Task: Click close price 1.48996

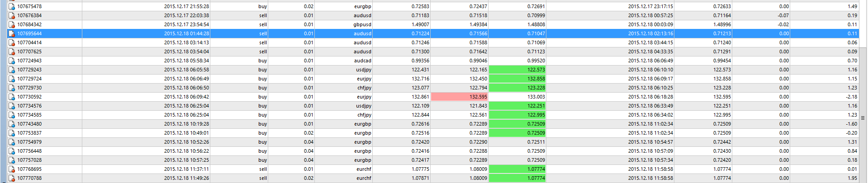Action: (x=722, y=24)
